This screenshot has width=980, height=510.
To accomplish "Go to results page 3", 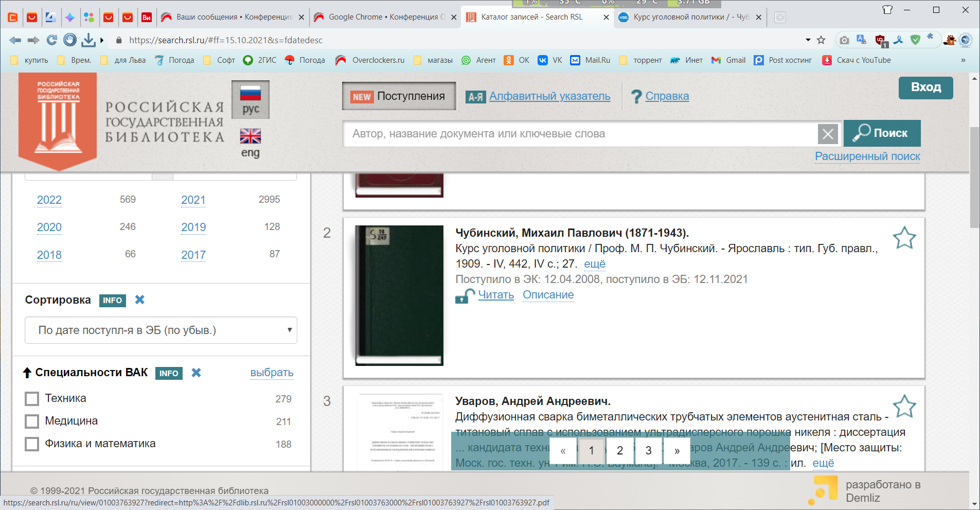I will [649, 451].
